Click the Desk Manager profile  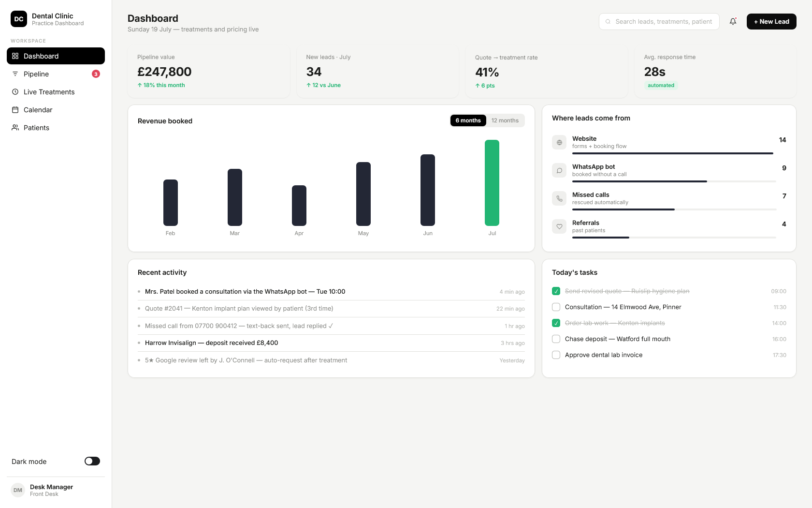coord(56,490)
